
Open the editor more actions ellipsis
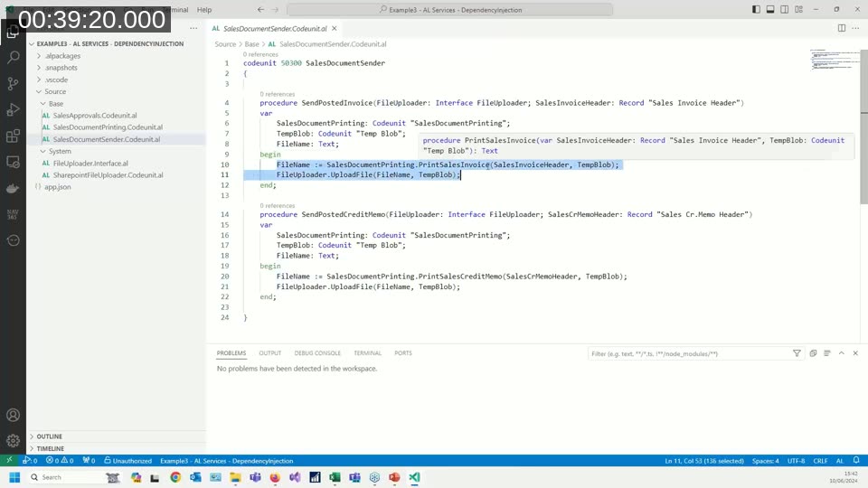click(856, 28)
